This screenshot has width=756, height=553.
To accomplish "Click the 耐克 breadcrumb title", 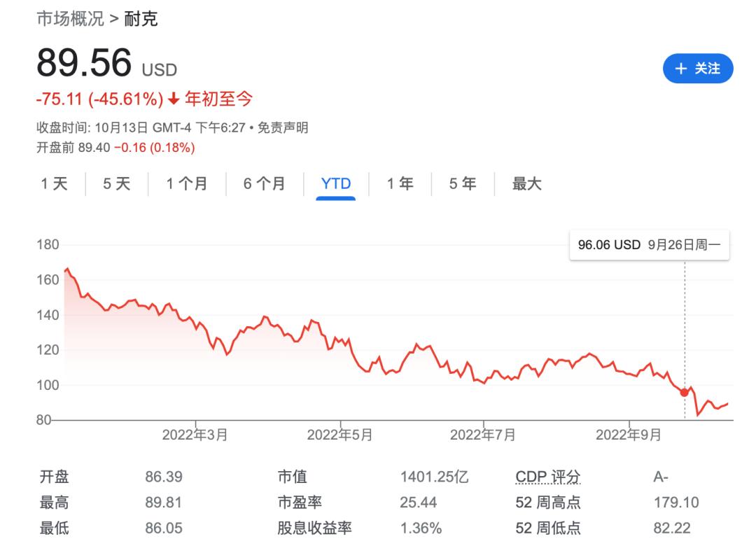I will click(x=141, y=19).
